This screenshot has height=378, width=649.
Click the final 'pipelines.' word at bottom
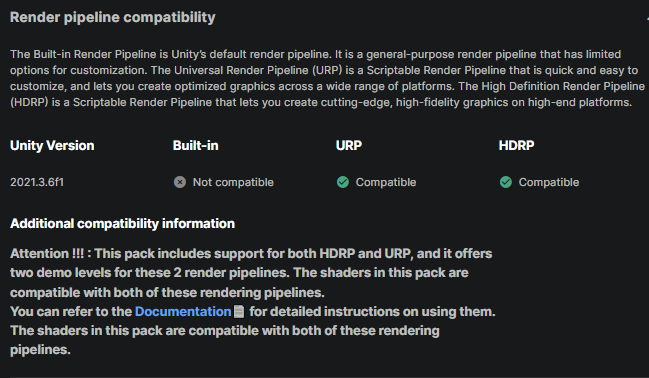(40, 350)
